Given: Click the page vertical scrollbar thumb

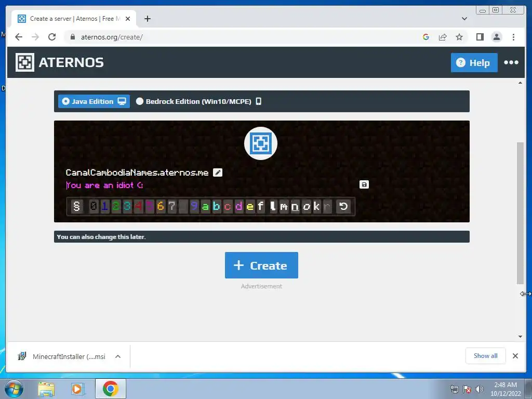Looking at the screenshot, I should 520,213.
